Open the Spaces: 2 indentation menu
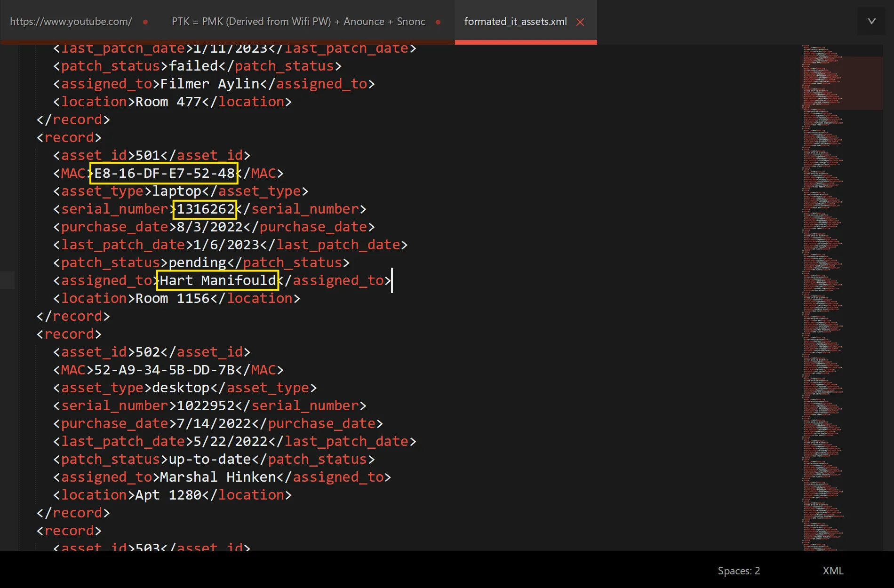This screenshot has height=588, width=894. pyautogui.click(x=738, y=571)
